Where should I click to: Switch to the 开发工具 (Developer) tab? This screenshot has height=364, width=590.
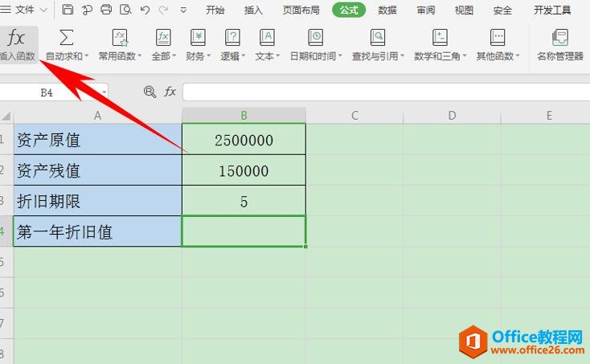coord(552,10)
